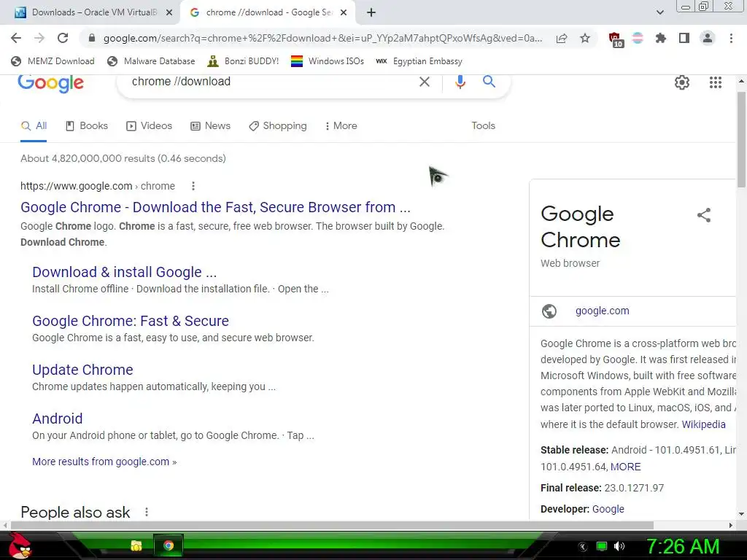Open the Wikipedia source link
This screenshot has height=560, width=747.
click(x=704, y=424)
